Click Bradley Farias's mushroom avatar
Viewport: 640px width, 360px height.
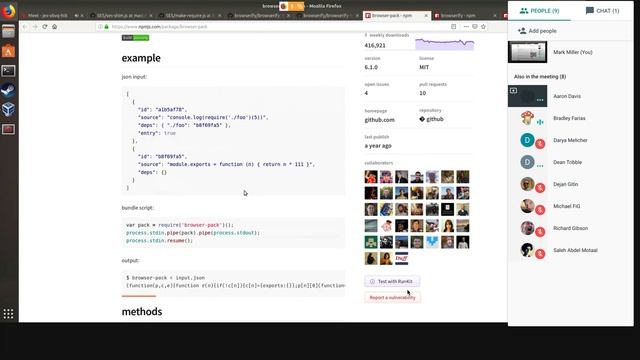(x=527, y=118)
